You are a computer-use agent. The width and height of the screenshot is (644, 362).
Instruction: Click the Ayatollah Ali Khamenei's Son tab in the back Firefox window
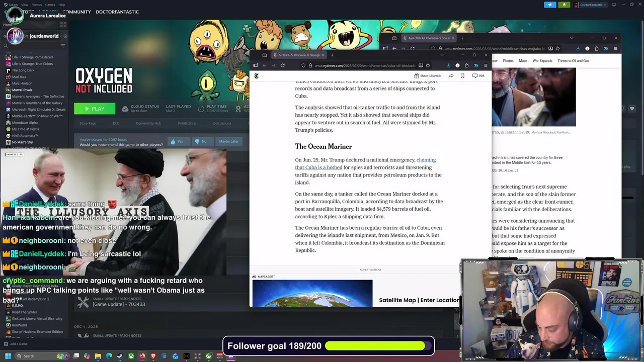click(x=428, y=38)
